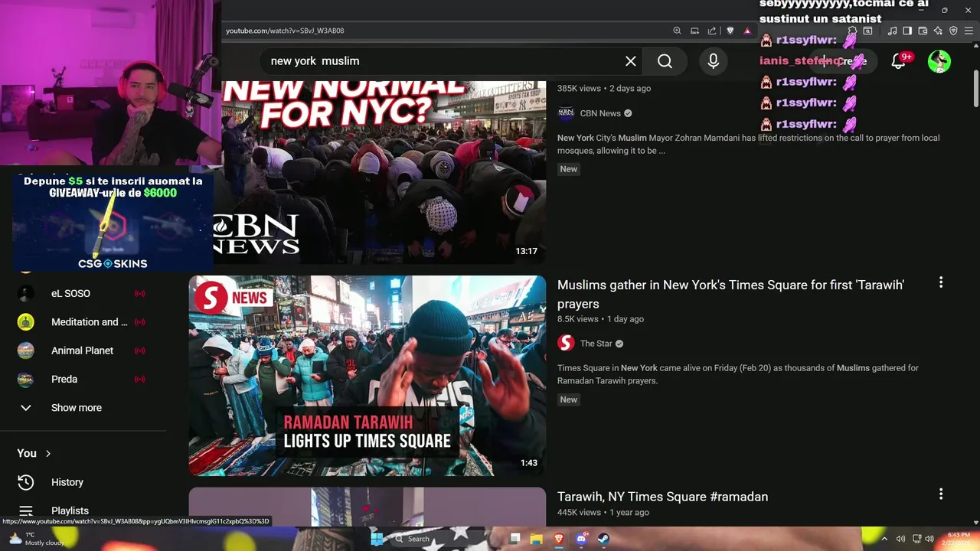
Task: Open Animal Planet subscription channel
Action: 81,350
